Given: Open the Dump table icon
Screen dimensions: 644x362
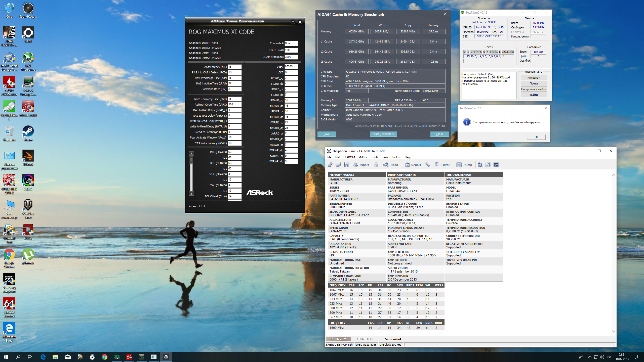Looking at the screenshot, I should [459, 165].
